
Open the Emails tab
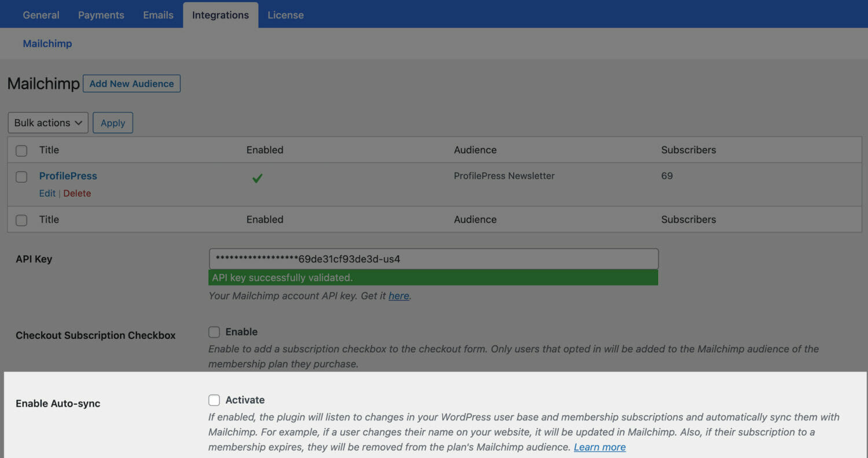159,15
